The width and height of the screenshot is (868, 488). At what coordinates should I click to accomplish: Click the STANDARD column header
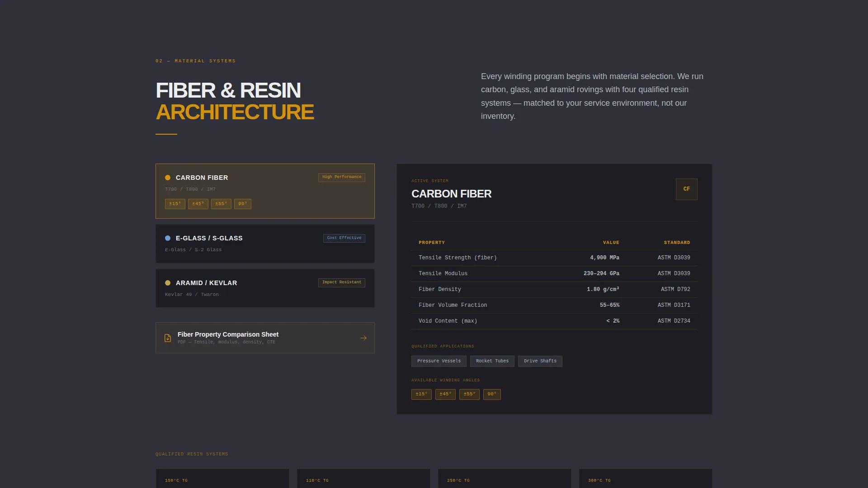pos(677,243)
